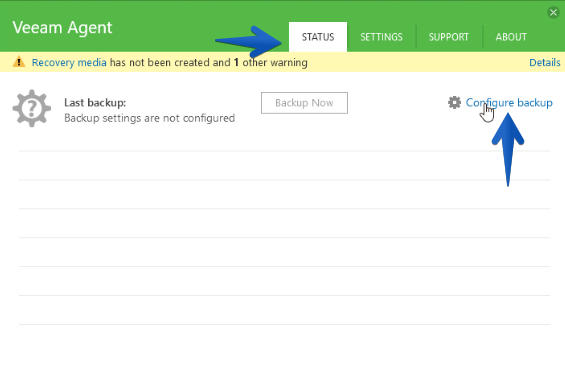The width and height of the screenshot is (565, 368).
Task: View warning Details link
Action: tap(544, 62)
